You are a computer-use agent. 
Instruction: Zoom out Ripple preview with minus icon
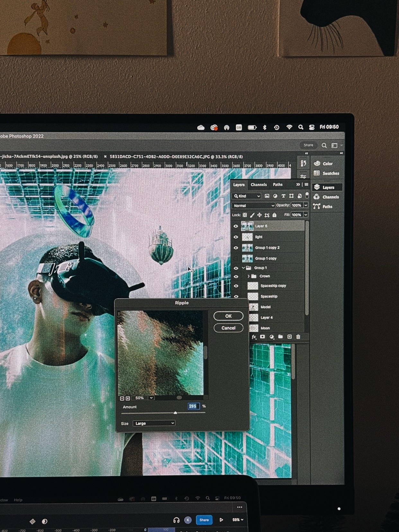tap(122, 398)
